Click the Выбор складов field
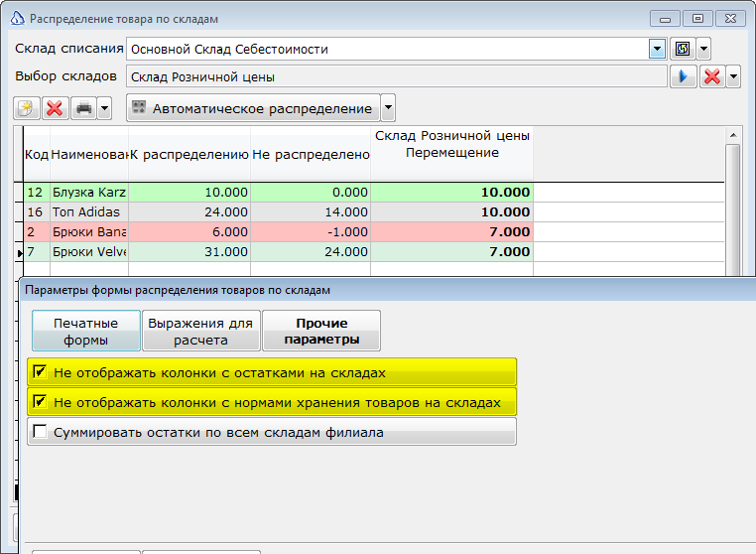This screenshot has height=554, width=756. click(x=397, y=76)
